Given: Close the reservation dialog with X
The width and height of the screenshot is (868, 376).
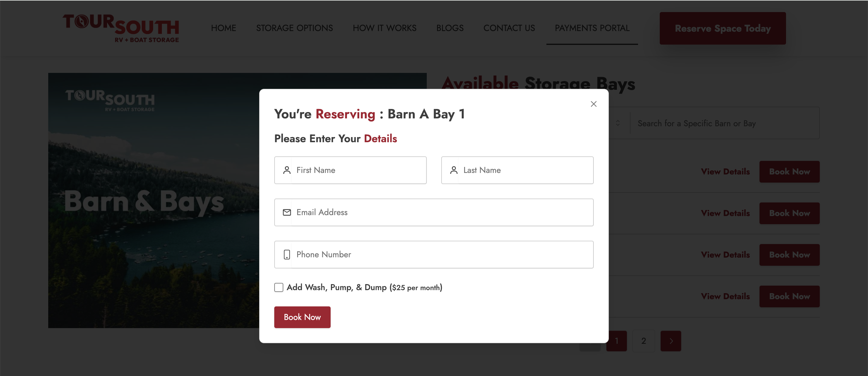Looking at the screenshot, I should tap(593, 104).
